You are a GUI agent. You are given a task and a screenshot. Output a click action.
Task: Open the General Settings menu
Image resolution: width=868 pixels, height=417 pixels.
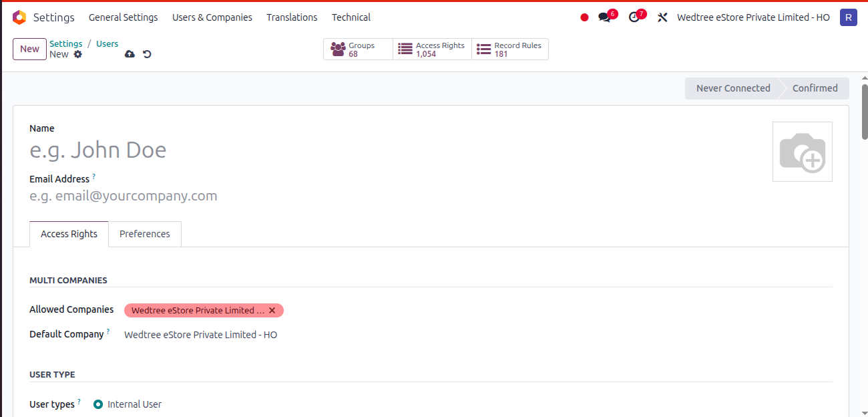(x=124, y=17)
